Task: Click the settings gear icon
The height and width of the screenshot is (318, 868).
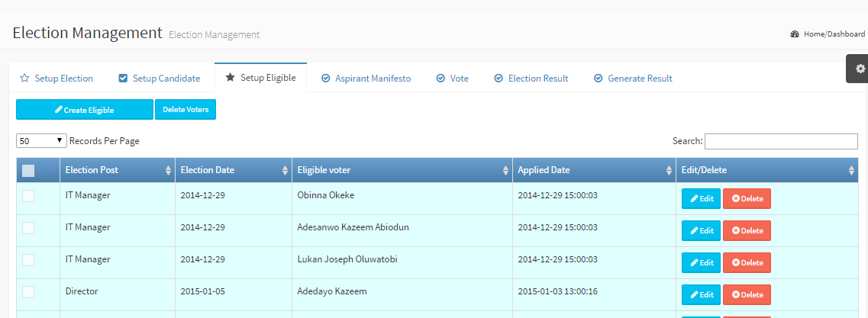Action: pyautogui.click(x=860, y=69)
